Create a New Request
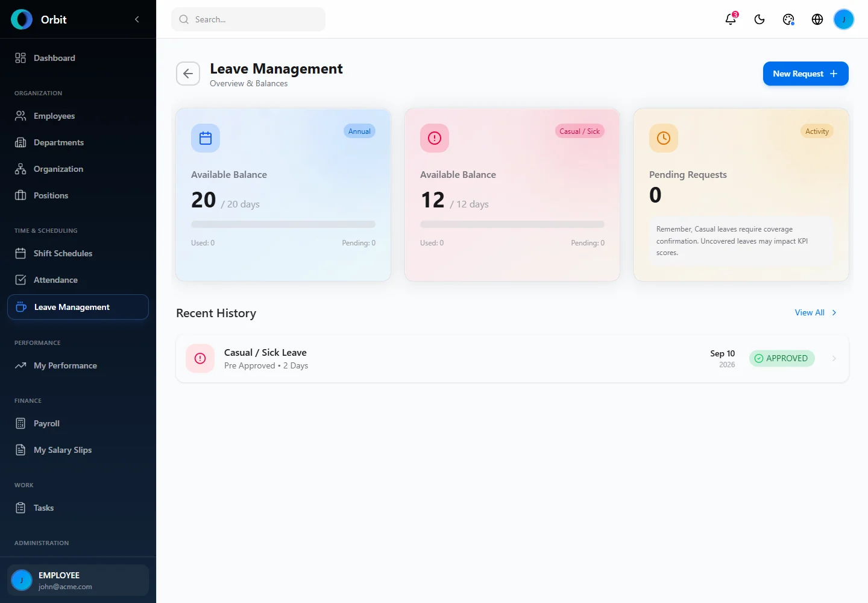Screen dimensions: 868x603 [805, 74]
